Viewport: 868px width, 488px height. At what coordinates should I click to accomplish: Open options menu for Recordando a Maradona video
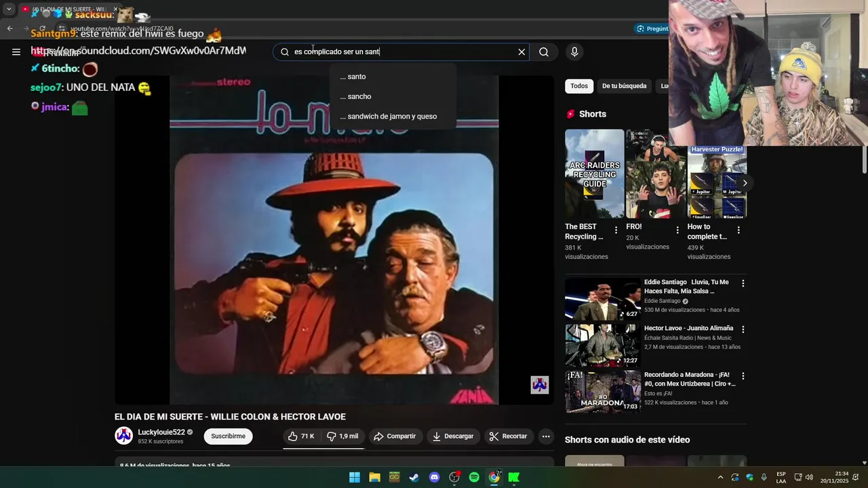pos(743,375)
